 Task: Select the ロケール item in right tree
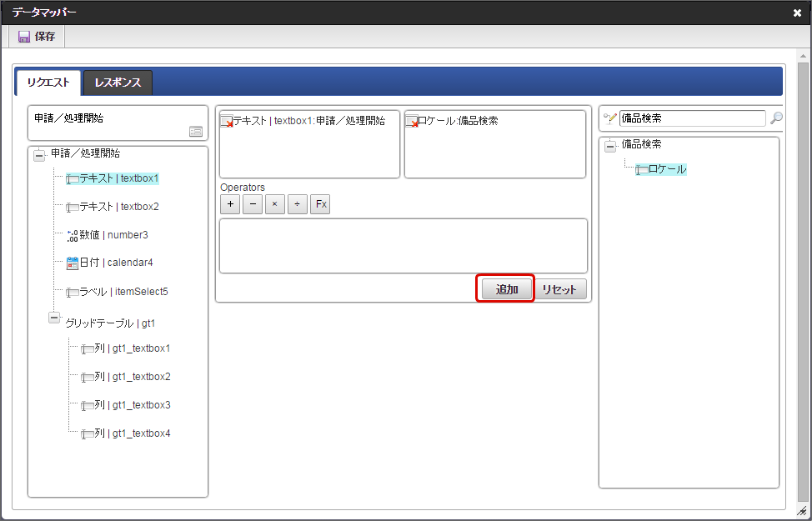666,169
